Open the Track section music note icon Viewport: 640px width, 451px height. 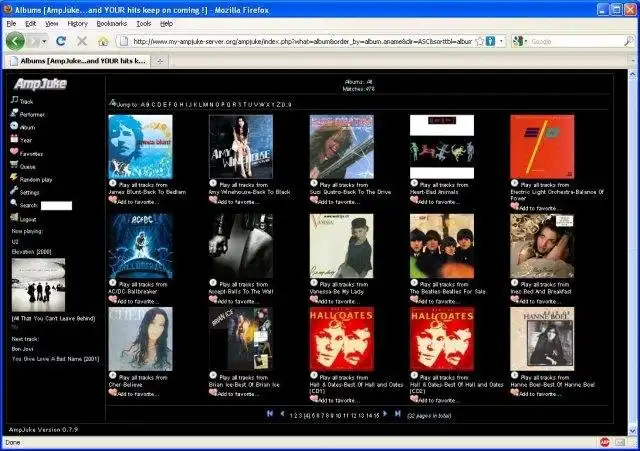[14, 99]
